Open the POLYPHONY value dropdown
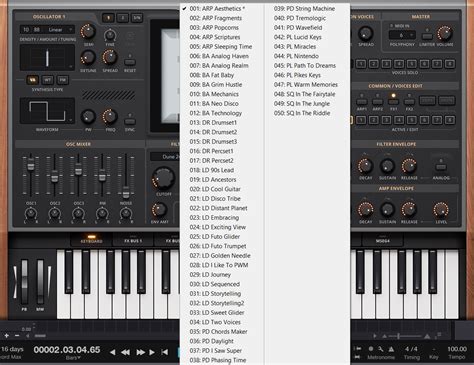Screen dimensions: 474x365 [x=402, y=35]
